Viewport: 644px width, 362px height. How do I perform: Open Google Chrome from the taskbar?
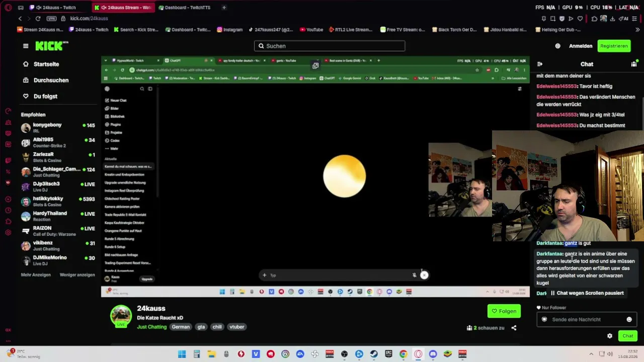[404, 354]
